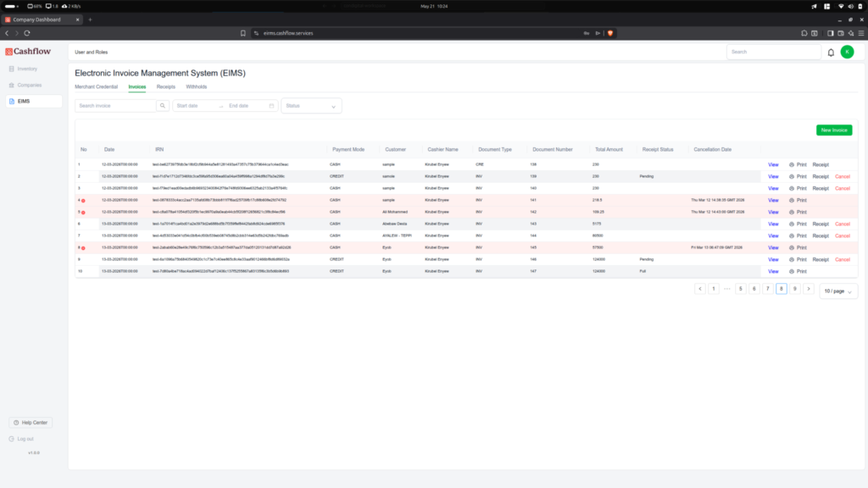Image resolution: width=868 pixels, height=488 pixels.
Task: Toggle the browser sidebar panel icon
Action: coord(831,33)
